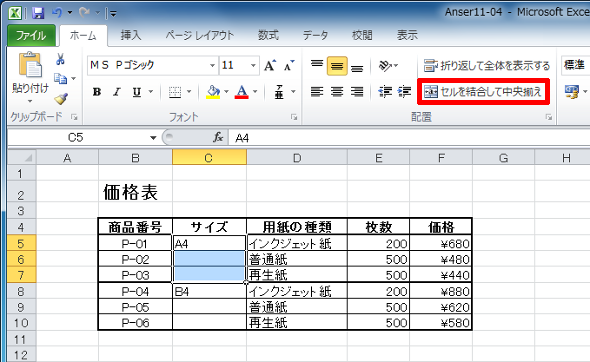
Task: Cut the selection with the scissors icon
Action: point(60,59)
